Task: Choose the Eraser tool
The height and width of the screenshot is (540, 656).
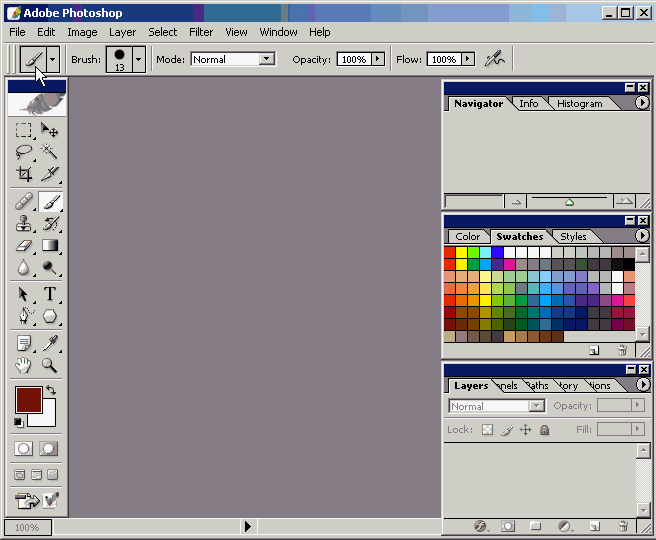Action: 24,245
